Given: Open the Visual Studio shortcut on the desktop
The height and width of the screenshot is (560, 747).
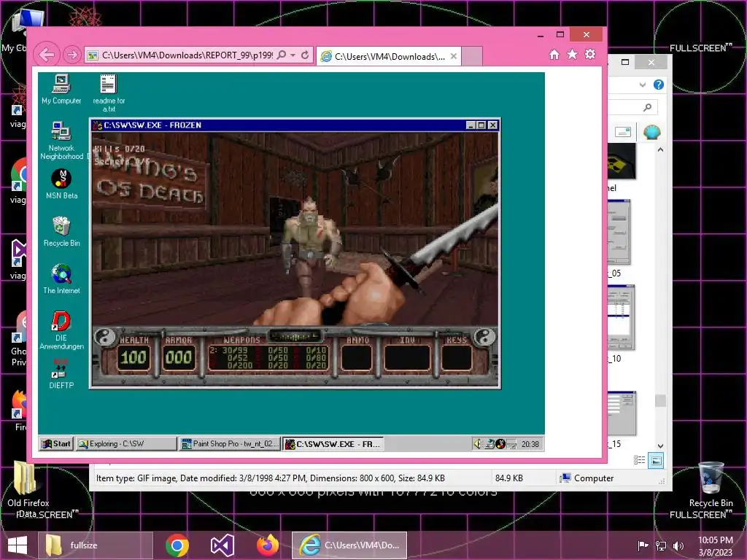Looking at the screenshot, I should 18,260.
